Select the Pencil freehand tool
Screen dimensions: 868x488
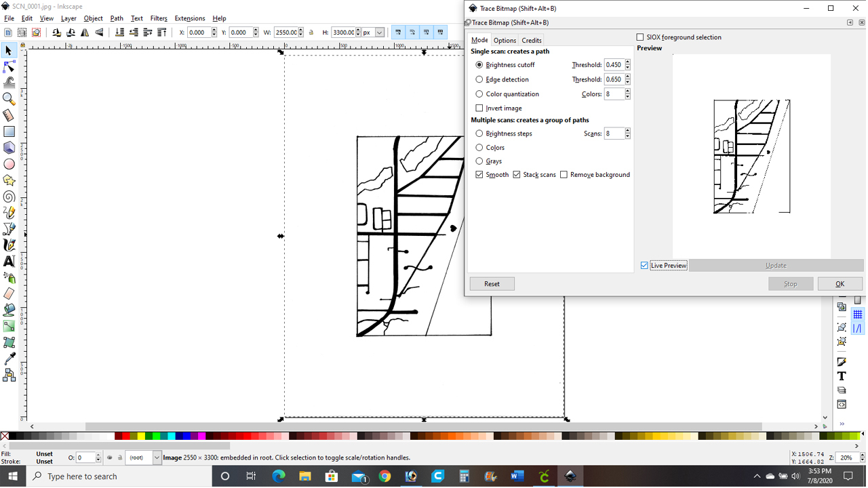pyautogui.click(x=9, y=213)
